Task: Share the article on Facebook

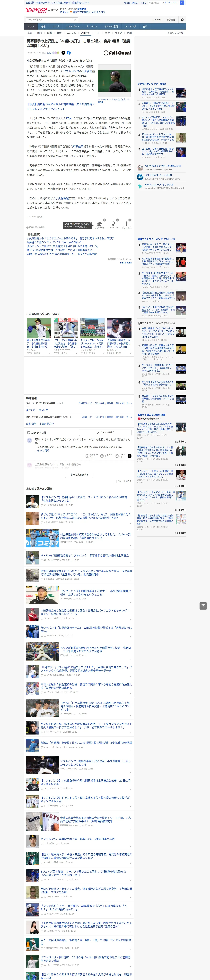Action: [x=69, y=53]
